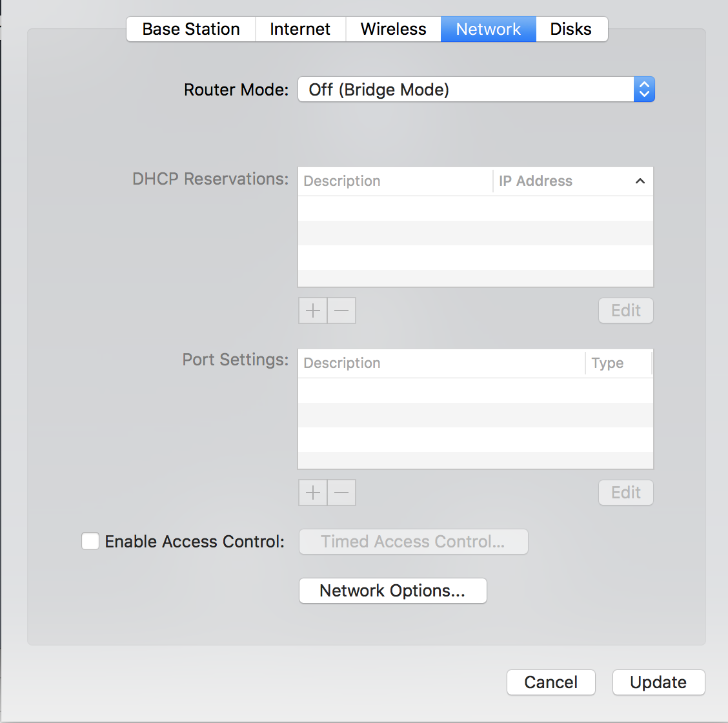The image size is (728, 723).
Task: Open Network Options
Action: (x=392, y=590)
